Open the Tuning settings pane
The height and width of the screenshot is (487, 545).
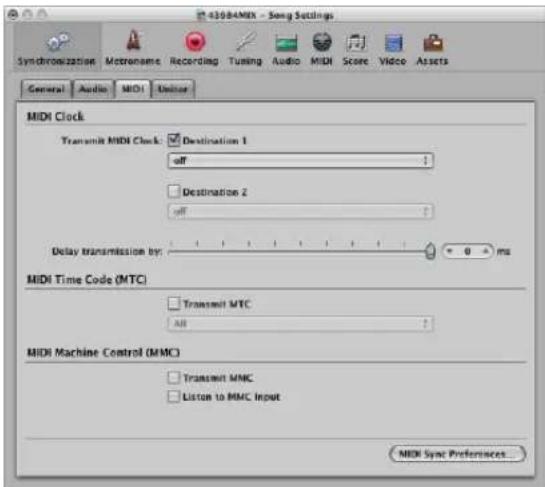(245, 49)
